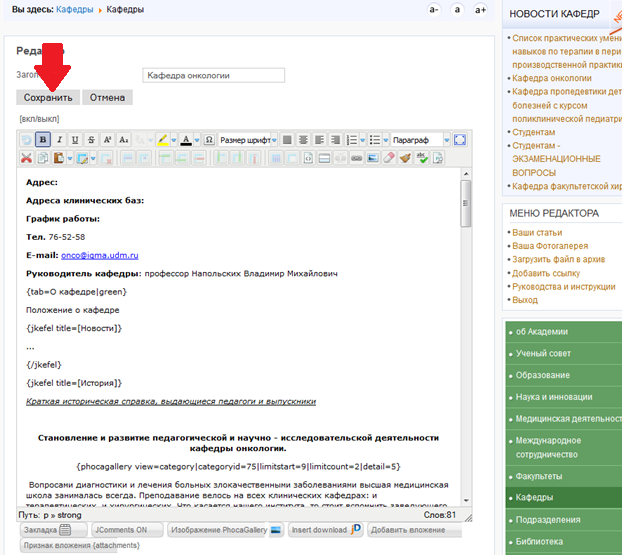This screenshot has height=555, width=622.
Task: Toggle bold formatting in the editor
Action: pyautogui.click(x=43, y=140)
